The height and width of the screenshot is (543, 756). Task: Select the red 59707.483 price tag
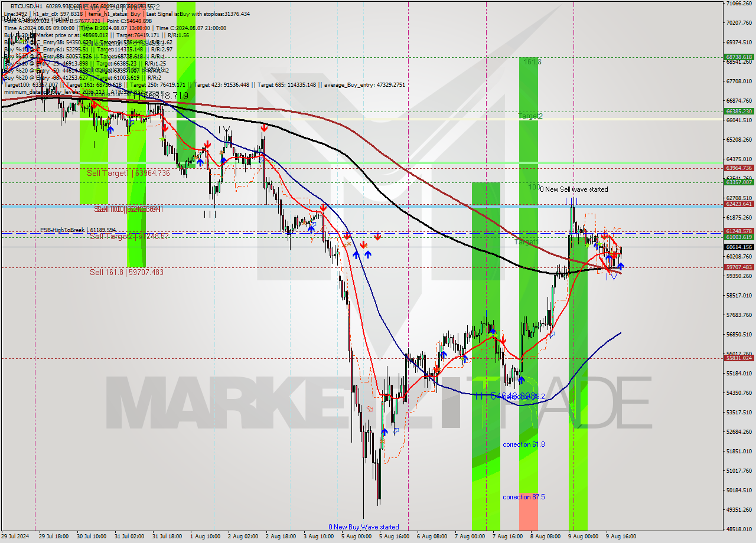point(738,267)
